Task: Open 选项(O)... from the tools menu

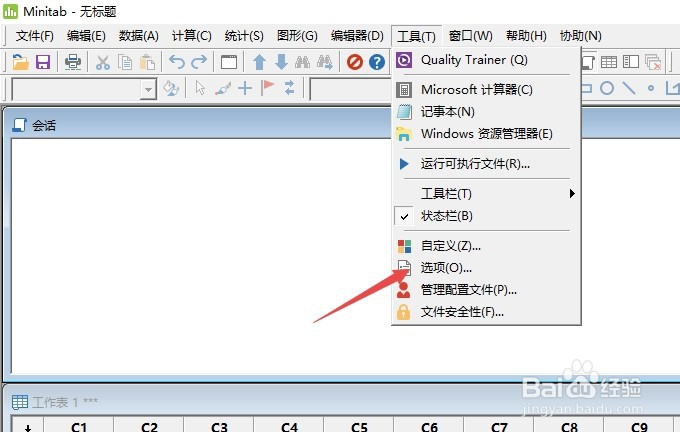Action: point(486,268)
